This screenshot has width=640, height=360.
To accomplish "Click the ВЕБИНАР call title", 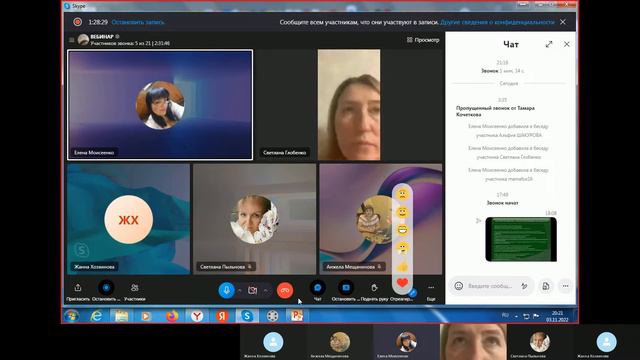I will [102, 36].
